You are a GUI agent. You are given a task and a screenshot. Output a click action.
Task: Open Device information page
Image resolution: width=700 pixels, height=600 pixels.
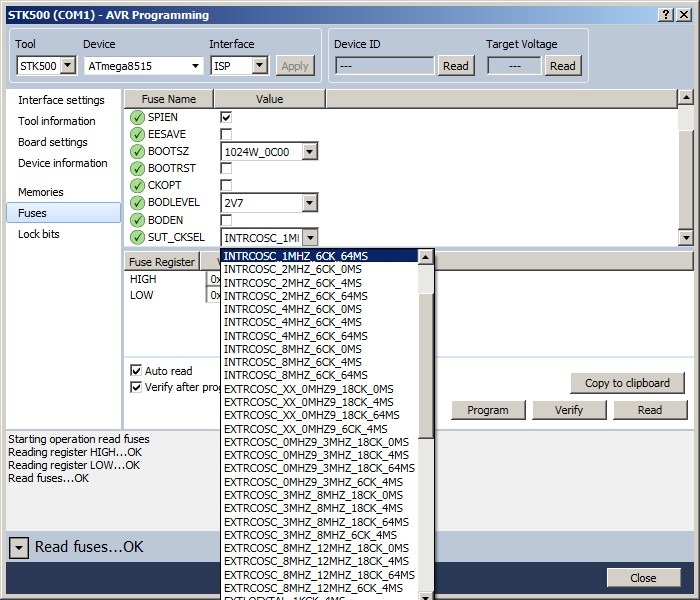(x=62, y=163)
